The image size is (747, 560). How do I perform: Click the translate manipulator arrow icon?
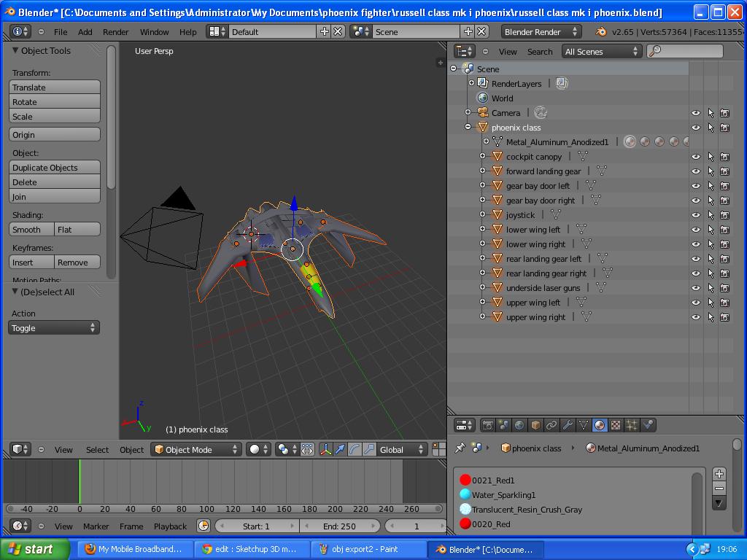point(340,449)
